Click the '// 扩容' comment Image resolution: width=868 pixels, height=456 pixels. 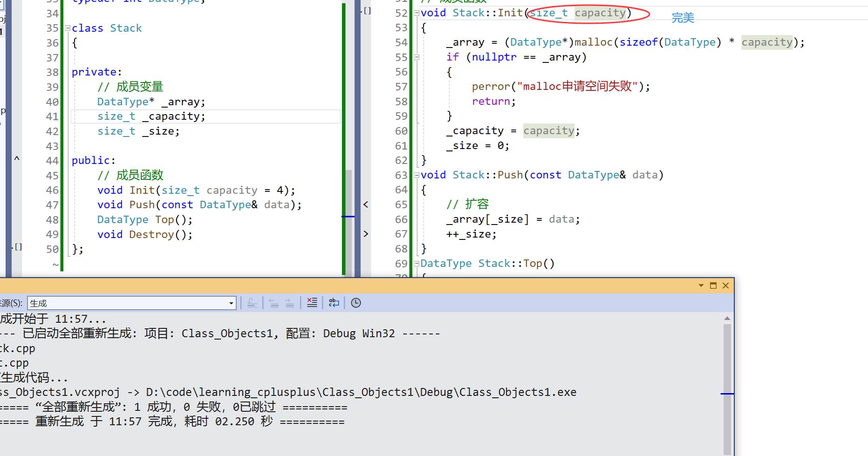click(x=467, y=204)
